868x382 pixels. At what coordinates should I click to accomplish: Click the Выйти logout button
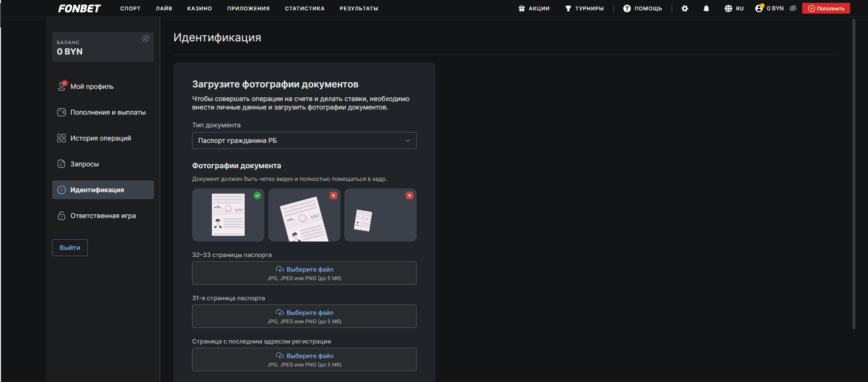(x=70, y=248)
